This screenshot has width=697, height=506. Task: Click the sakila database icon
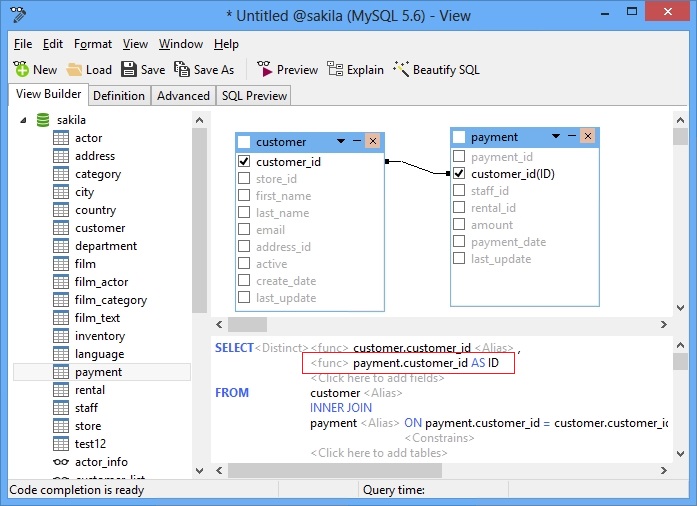43,120
